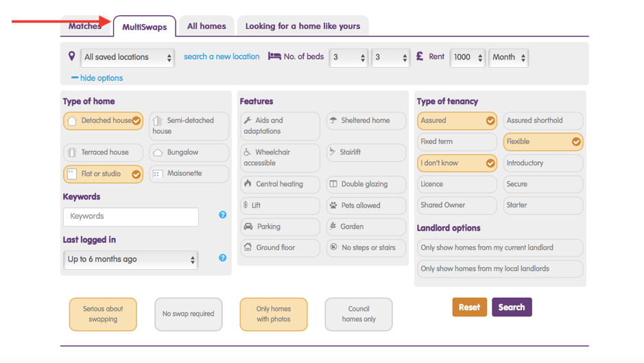Image resolution: width=644 pixels, height=363 pixels.
Task: Open Looking for a home like yours tab
Action: (x=302, y=26)
